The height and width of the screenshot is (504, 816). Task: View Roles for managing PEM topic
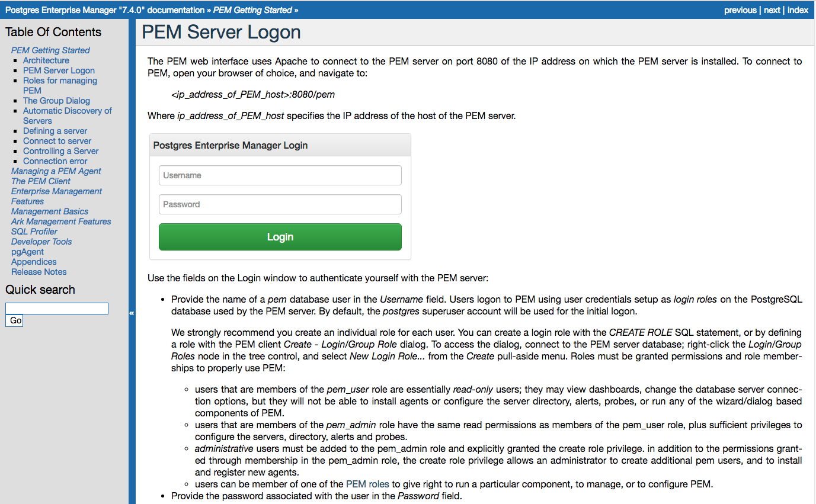pyautogui.click(x=60, y=80)
